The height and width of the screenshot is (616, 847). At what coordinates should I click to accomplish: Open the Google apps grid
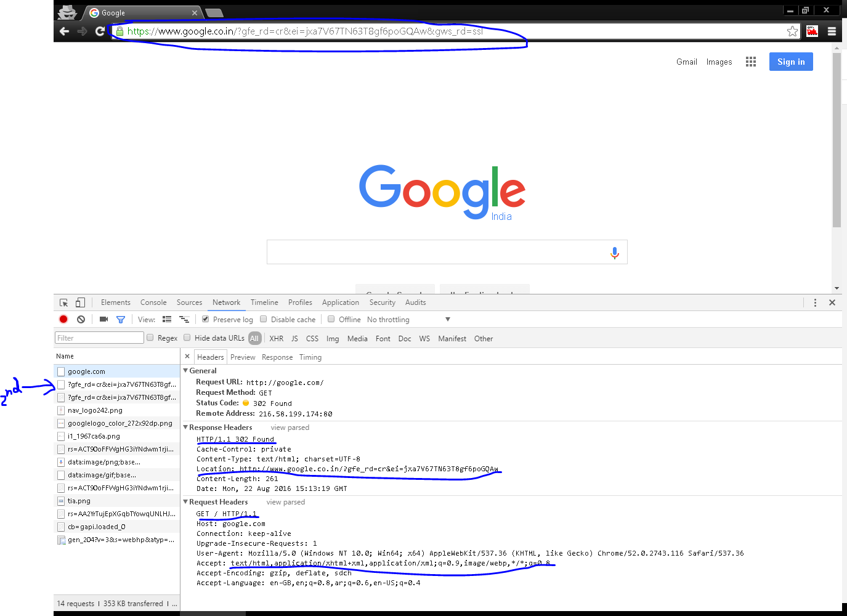click(x=750, y=62)
